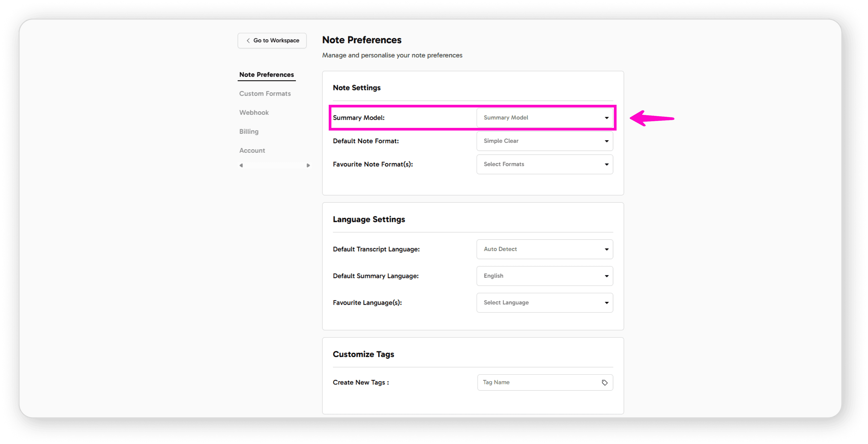Open the Account settings page
Image resolution: width=868 pixels, height=444 pixels.
click(x=252, y=150)
